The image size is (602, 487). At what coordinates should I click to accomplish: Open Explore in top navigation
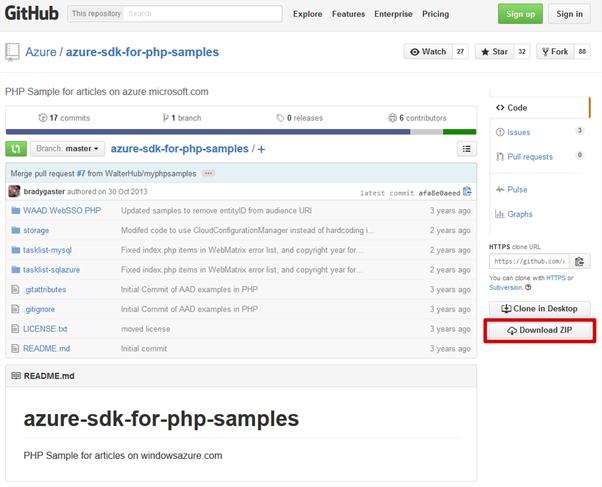click(x=308, y=14)
